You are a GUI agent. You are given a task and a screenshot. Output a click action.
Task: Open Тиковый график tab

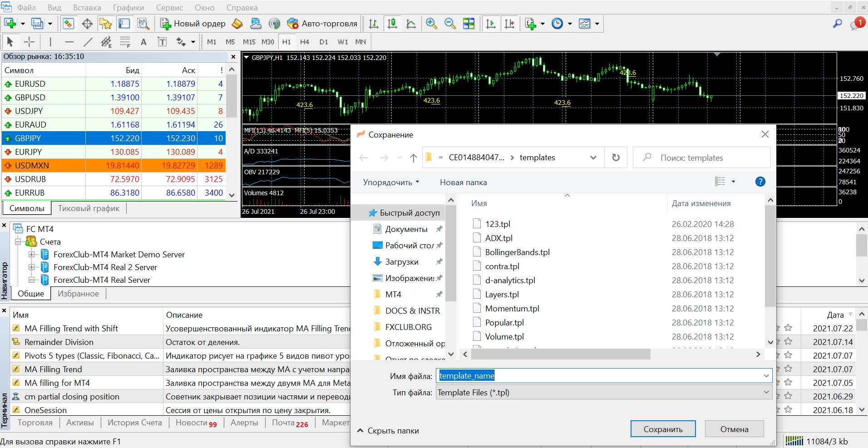point(89,208)
